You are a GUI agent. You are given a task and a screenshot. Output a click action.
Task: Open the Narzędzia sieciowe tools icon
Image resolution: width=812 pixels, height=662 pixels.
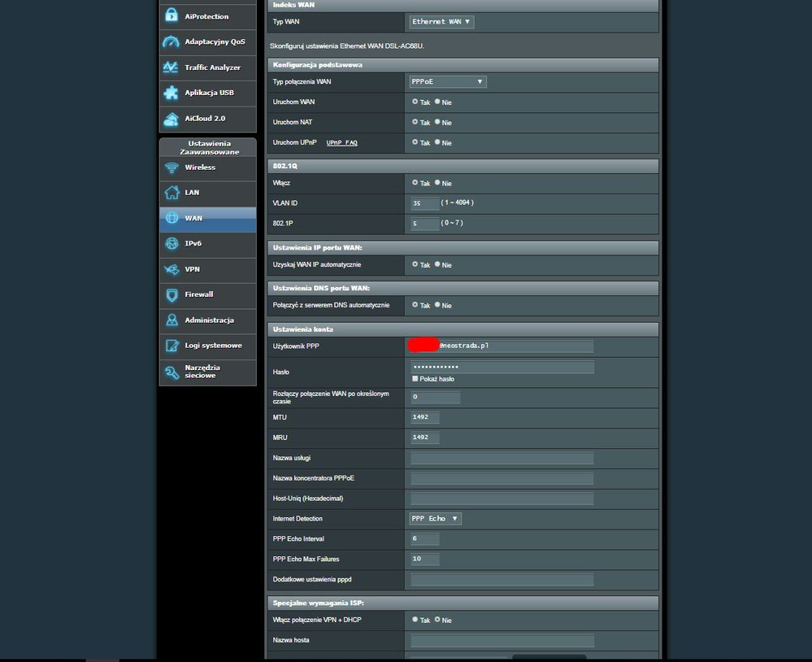click(172, 372)
